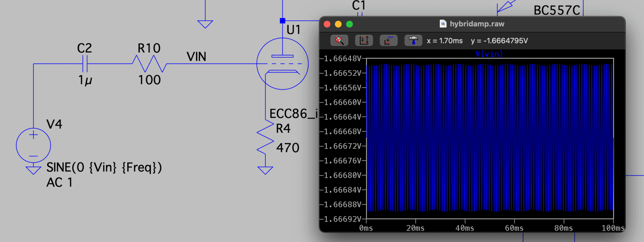This screenshot has width=644, height=242.
Task: Click the zoom-to-fit axes icon
Action: (x=364, y=41)
